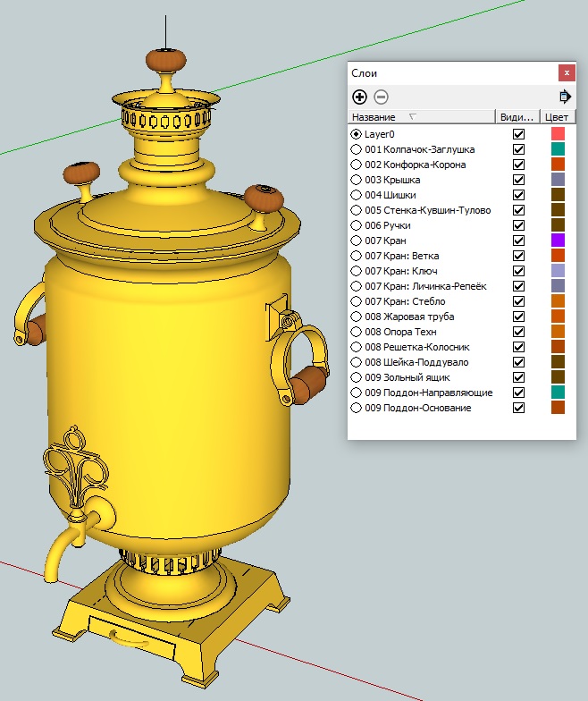Open the layers panel details menu arrow
This screenshot has height=701, width=588.
tap(565, 97)
